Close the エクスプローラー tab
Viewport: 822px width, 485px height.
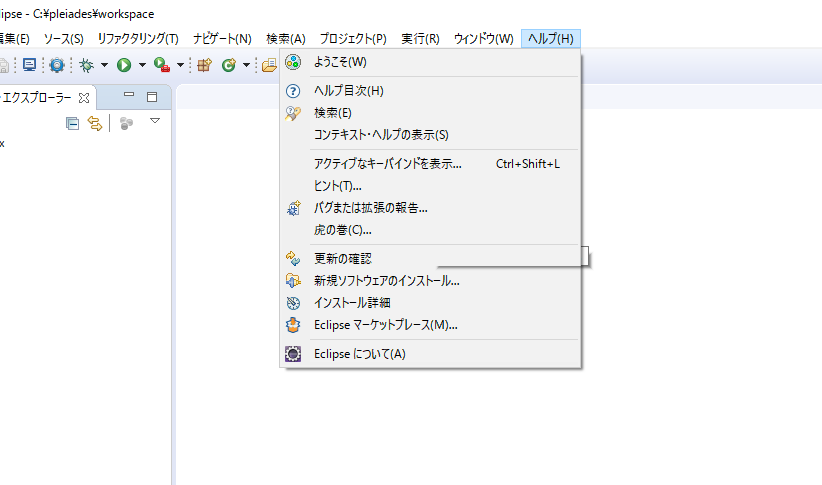(x=84, y=98)
